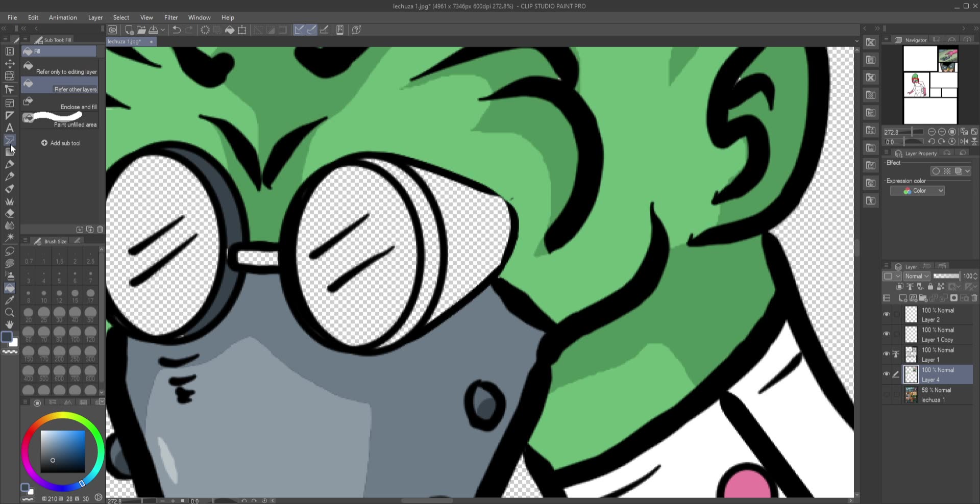Select the Enclose and fill sub tool
The height and width of the screenshot is (504, 980).
tap(60, 104)
